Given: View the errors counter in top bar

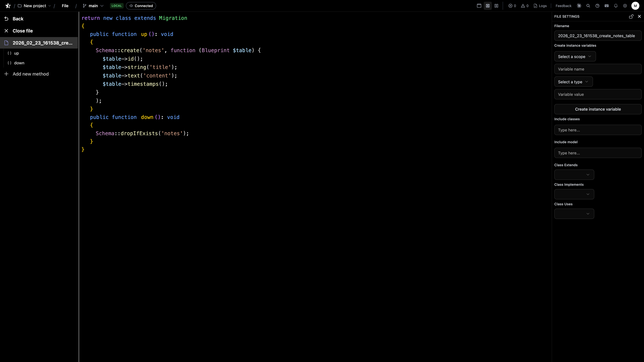Looking at the screenshot, I should 512,5.
